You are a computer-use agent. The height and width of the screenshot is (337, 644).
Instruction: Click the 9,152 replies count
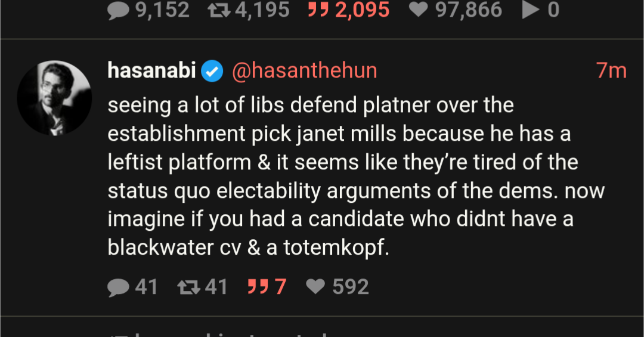pos(163,10)
